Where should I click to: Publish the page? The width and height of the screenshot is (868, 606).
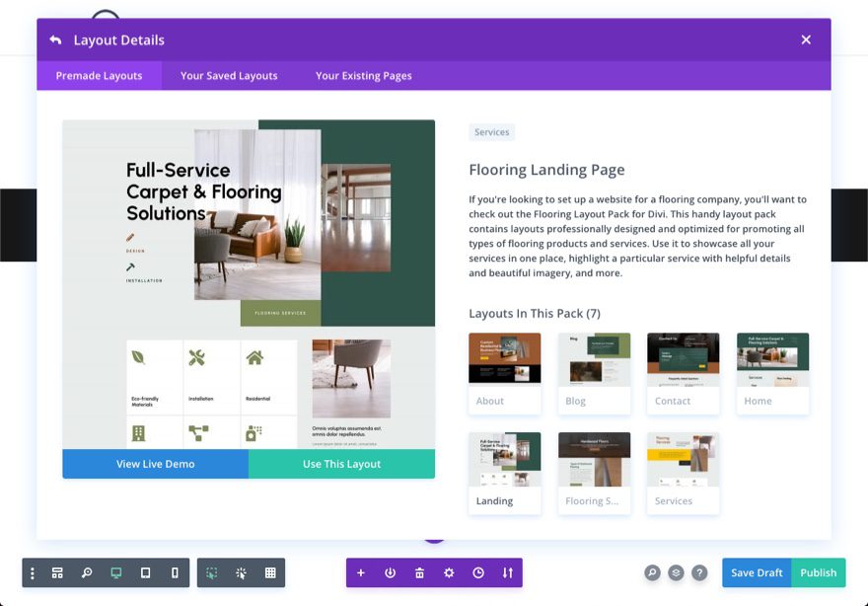(818, 572)
